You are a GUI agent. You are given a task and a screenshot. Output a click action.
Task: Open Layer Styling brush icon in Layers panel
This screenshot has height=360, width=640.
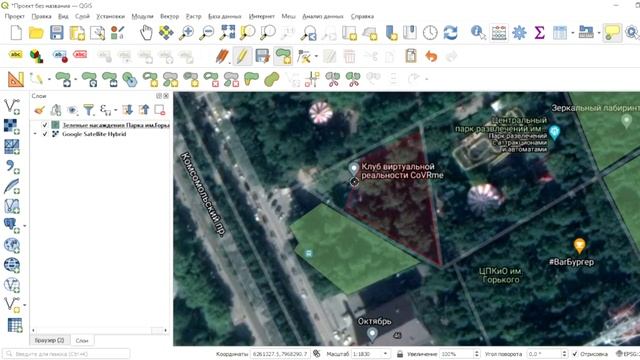pyautogui.click(x=39, y=110)
